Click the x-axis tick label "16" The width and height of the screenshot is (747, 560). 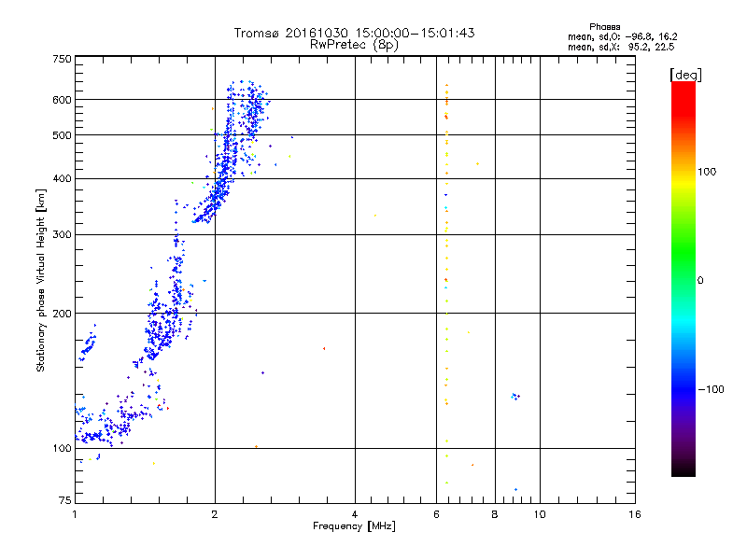[635, 514]
